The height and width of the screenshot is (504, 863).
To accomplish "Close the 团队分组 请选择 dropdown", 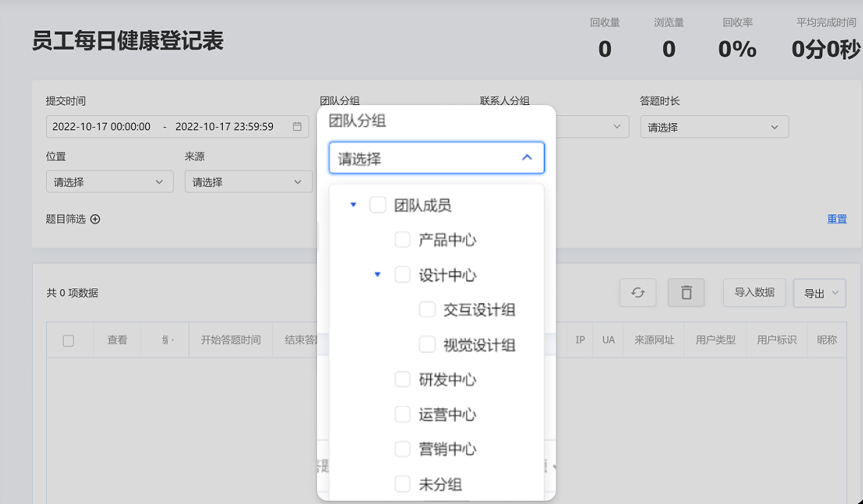I will pyautogui.click(x=436, y=158).
